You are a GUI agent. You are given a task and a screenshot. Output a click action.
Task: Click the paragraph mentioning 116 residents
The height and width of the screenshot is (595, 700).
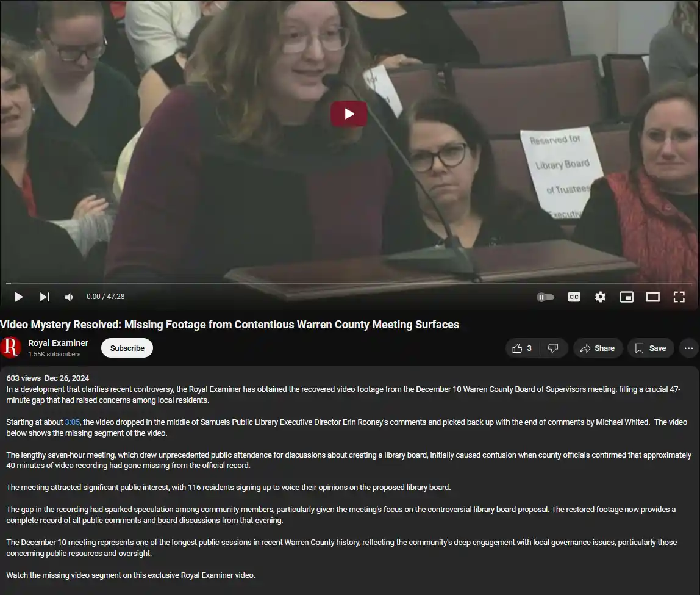(229, 488)
